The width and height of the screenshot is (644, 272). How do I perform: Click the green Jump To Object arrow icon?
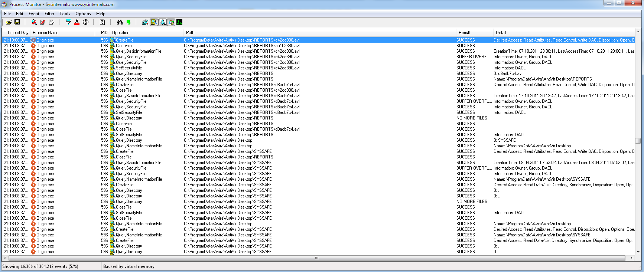pos(129,22)
